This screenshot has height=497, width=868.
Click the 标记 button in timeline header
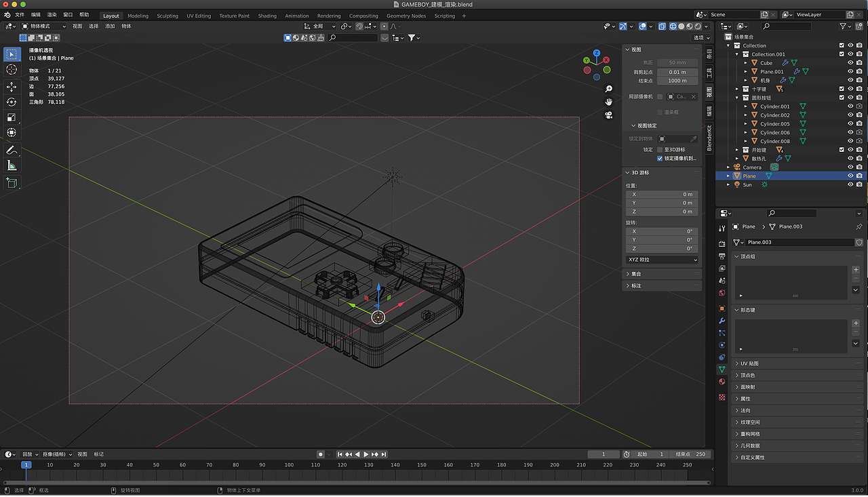point(99,454)
